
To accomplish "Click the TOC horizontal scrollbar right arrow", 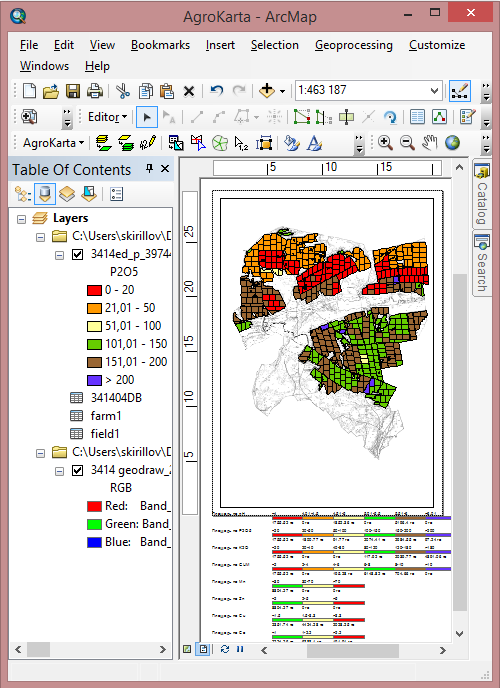I will pos(163,649).
